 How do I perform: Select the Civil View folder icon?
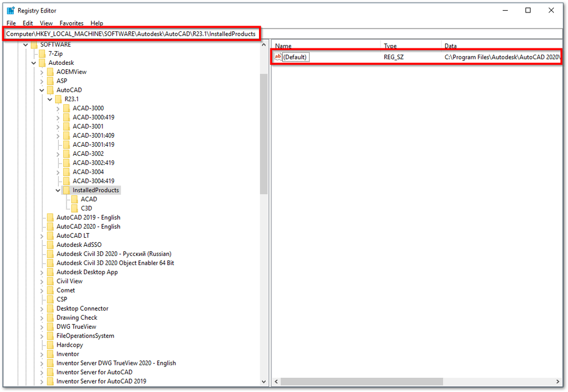[50, 281]
